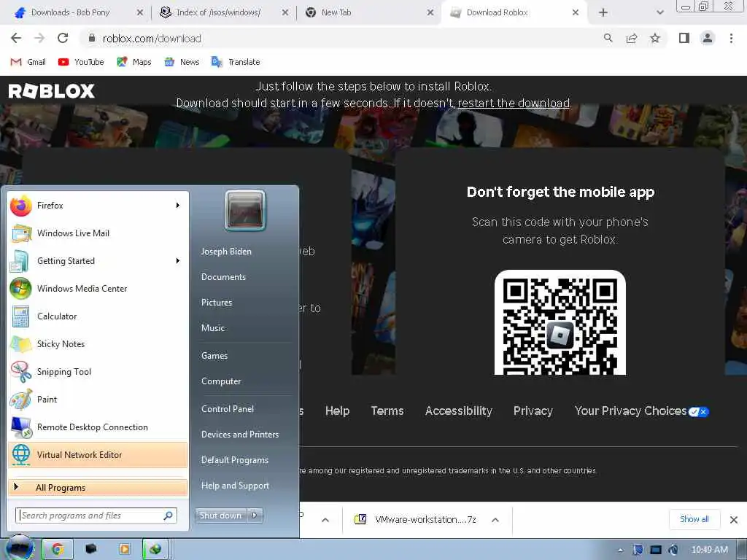Open the Shut down options arrow
The height and width of the screenshot is (560, 747).
[255, 516]
